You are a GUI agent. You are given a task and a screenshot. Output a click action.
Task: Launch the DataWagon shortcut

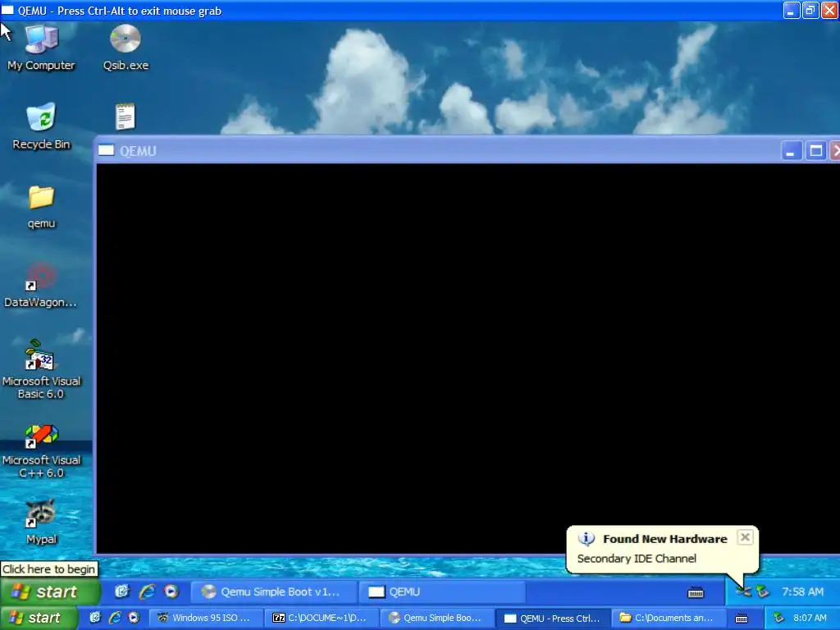point(41,285)
